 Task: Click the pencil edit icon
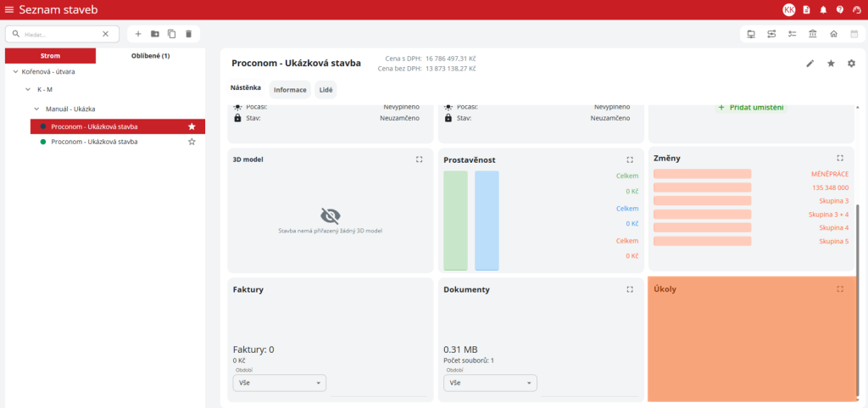[810, 64]
